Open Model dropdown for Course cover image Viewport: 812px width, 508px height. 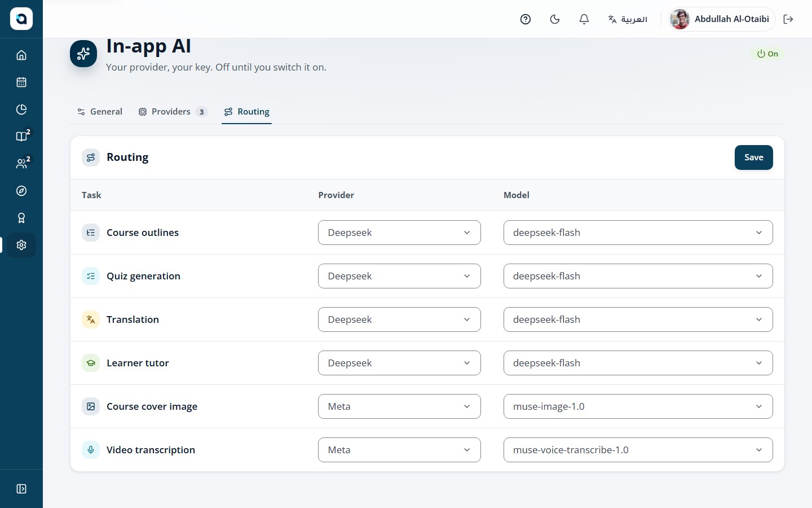click(x=638, y=406)
